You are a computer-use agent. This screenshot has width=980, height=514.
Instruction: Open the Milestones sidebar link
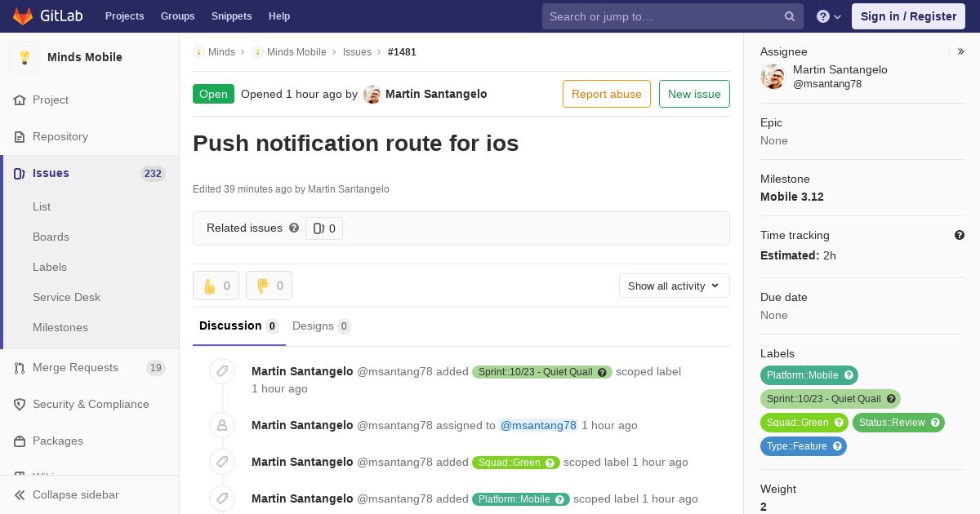60,327
